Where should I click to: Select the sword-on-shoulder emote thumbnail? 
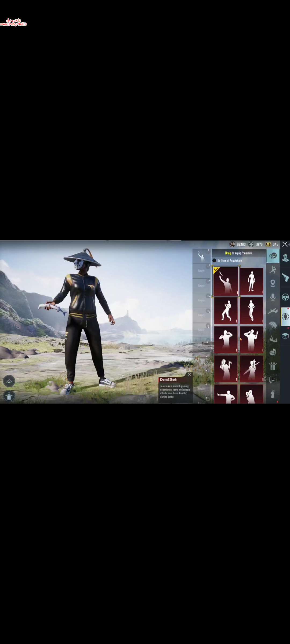click(251, 368)
